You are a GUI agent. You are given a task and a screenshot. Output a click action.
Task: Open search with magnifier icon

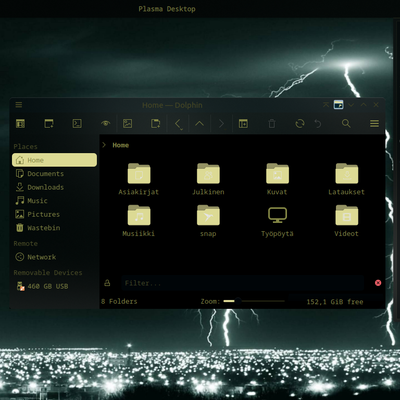(346, 124)
